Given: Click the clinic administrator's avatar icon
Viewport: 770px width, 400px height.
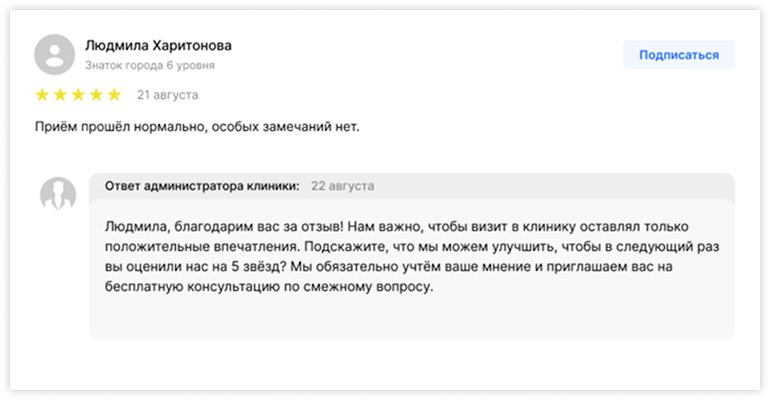Looking at the screenshot, I should click(58, 194).
